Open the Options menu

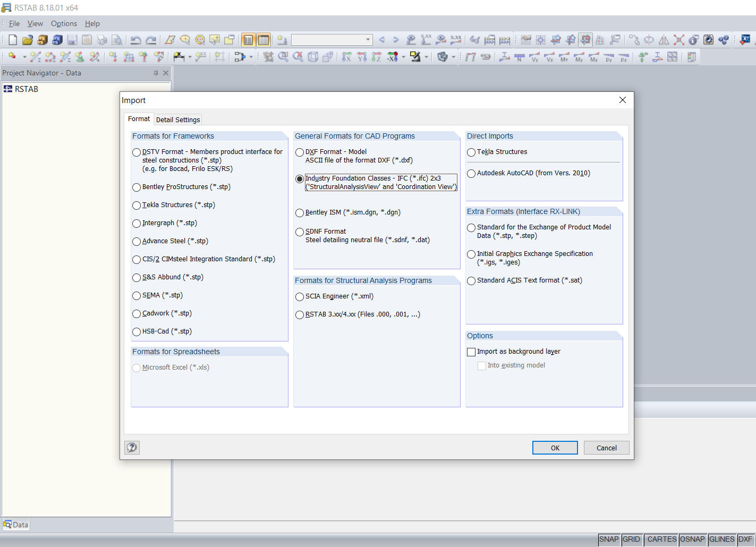point(64,23)
